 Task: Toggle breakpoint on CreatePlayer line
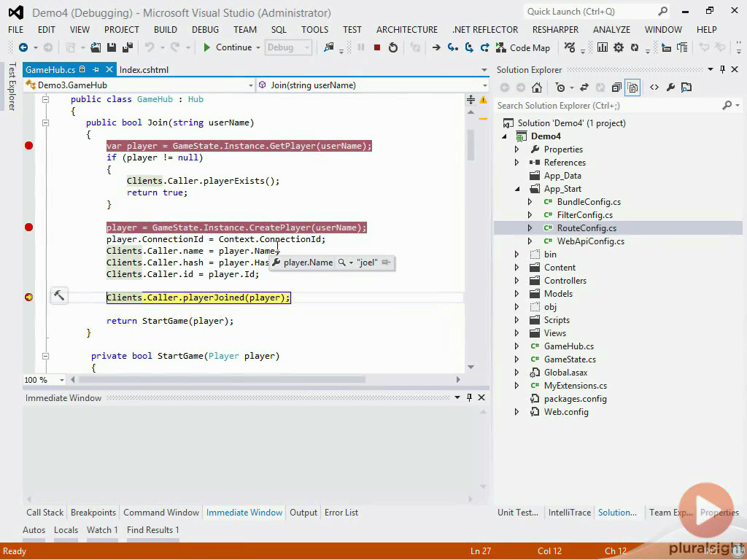pos(28,227)
